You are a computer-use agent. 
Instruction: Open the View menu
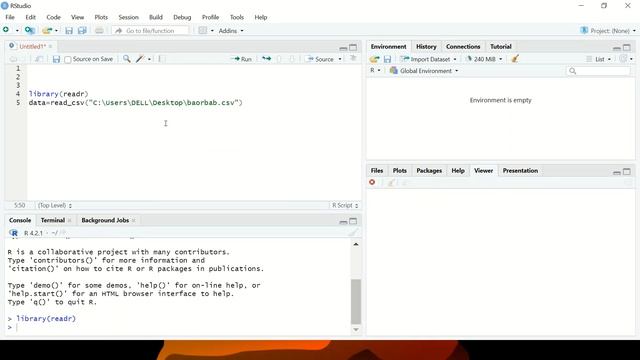click(77, 17)
